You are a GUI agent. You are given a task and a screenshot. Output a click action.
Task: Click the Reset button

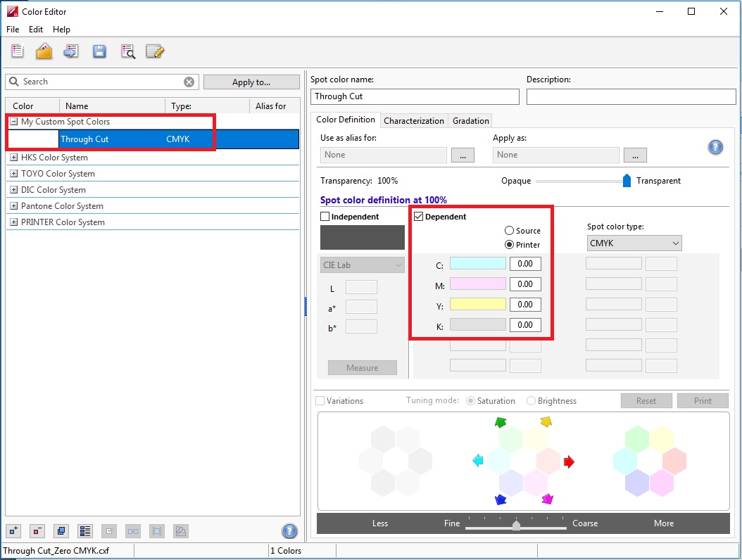646,400
